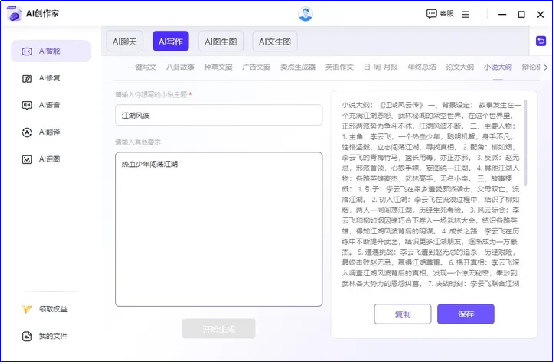Select the 小说大纲 writing template
The height and width of the screenshot is (364, 554).
coord(498,67)
